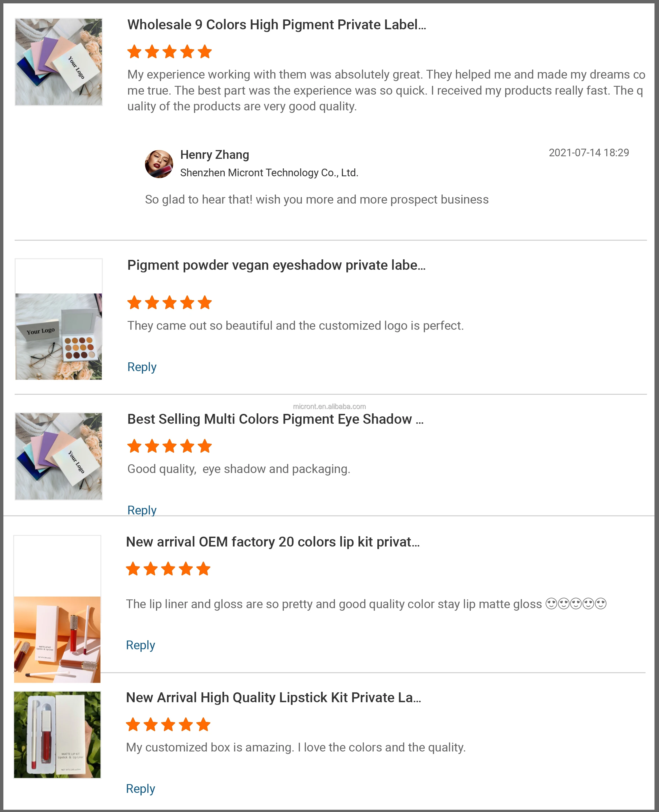Viewport: 659px width, 812px height.
Task: Reply to "My customized box is amazing" review
Action: point(141,788)
